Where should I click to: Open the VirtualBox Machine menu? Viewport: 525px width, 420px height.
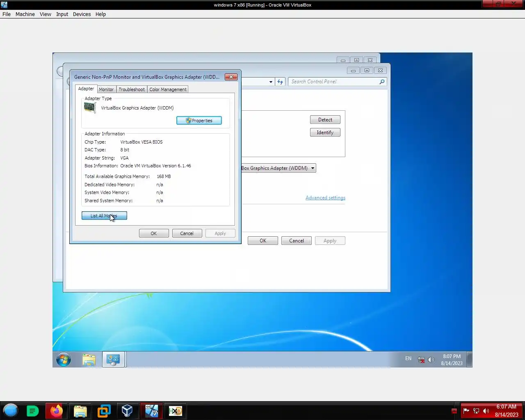25,14
